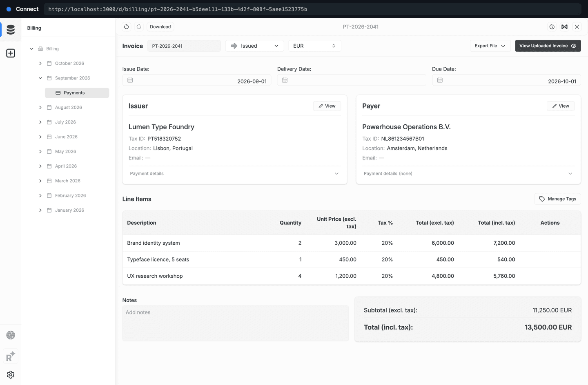Image resolution: width=588 pixels, height=385 pixels.
Task: Expand May 2026 folder
Action: [x=40, y=151]
